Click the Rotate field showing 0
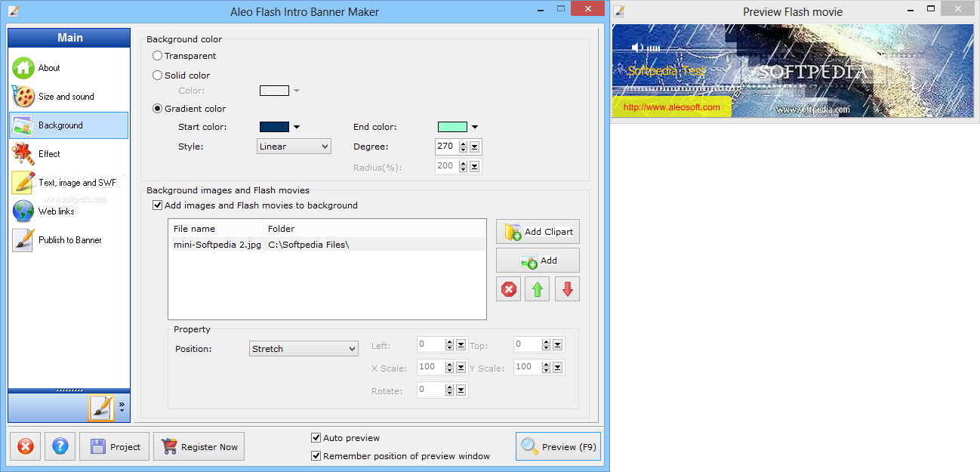This screenshot has width=980, height=472. 430,390
